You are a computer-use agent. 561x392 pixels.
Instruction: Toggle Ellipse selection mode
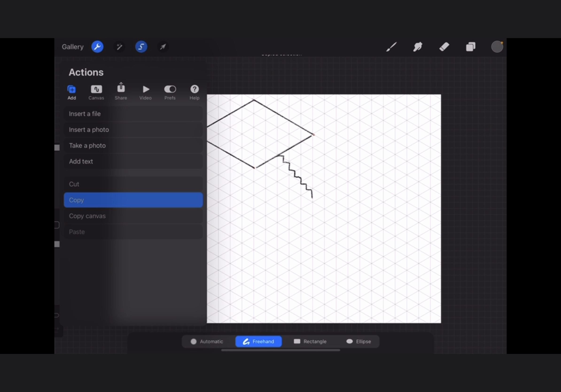(x=360, y=341)
